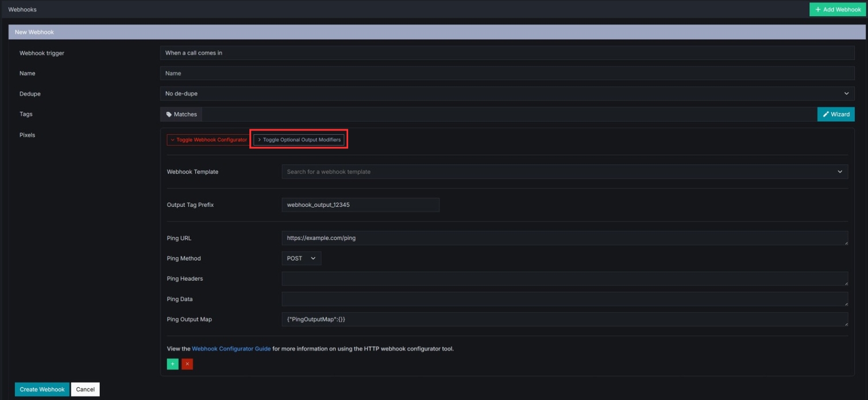Click the Webhook trigger field
The height and width of the screenshot is (400, 868).
pyautogui.click(x=507, y=53)
